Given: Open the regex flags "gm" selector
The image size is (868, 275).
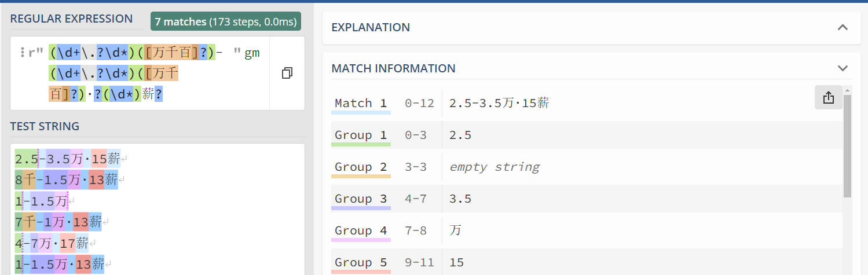Looking at the screenshot, I should pos(252,53).
